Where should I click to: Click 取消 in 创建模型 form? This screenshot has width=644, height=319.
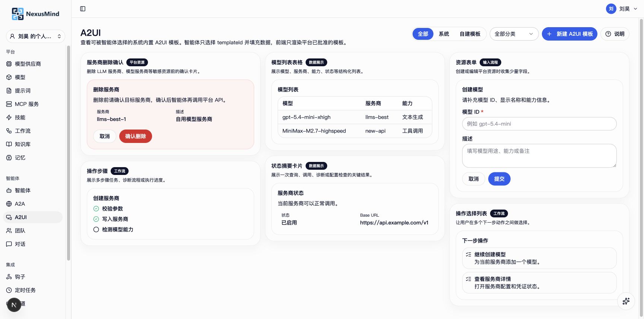(474, 179)
